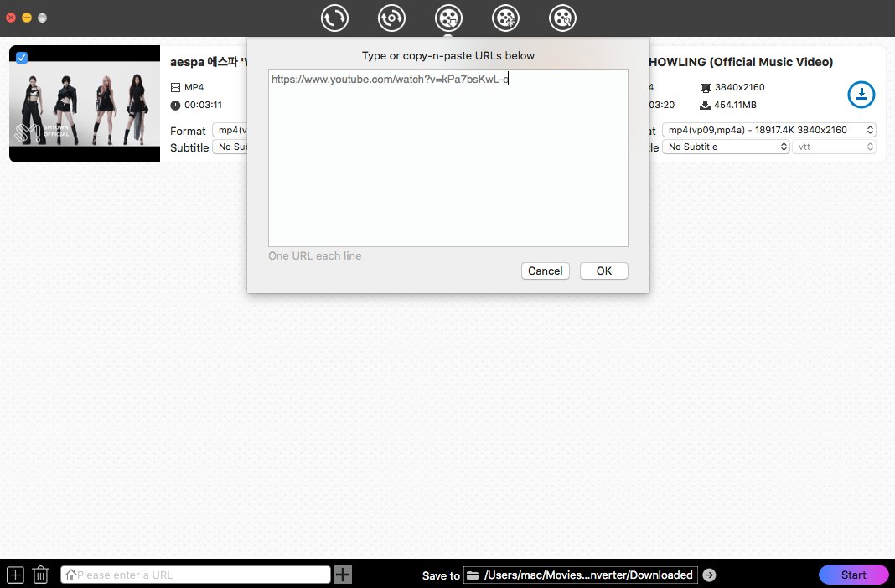Click the trash icon to delete tasks
The height and width of the screenshot is (588, 895).
pos(40,575)
